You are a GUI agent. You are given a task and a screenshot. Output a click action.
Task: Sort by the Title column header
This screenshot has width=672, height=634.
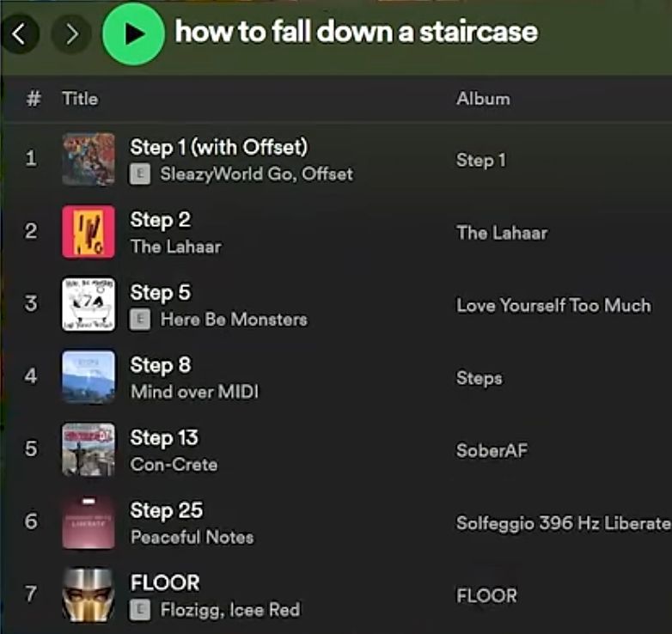pyautogui.click(x=80, y=99)
